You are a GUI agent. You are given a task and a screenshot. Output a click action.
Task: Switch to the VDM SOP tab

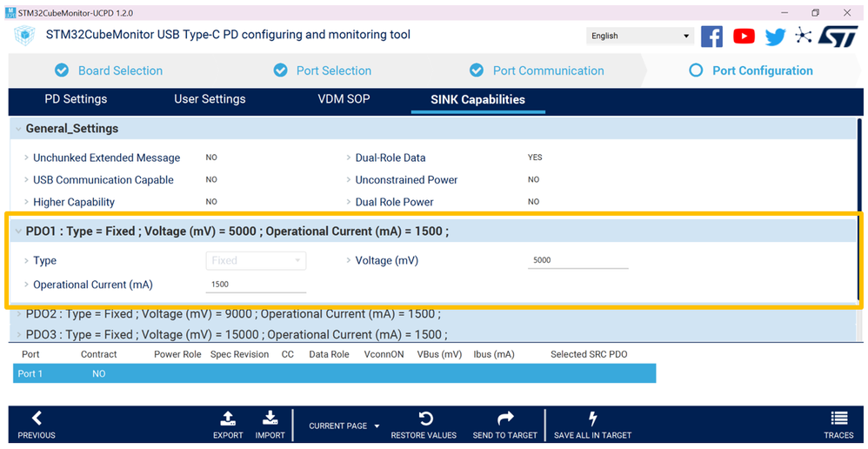click(x=344, y=100)
